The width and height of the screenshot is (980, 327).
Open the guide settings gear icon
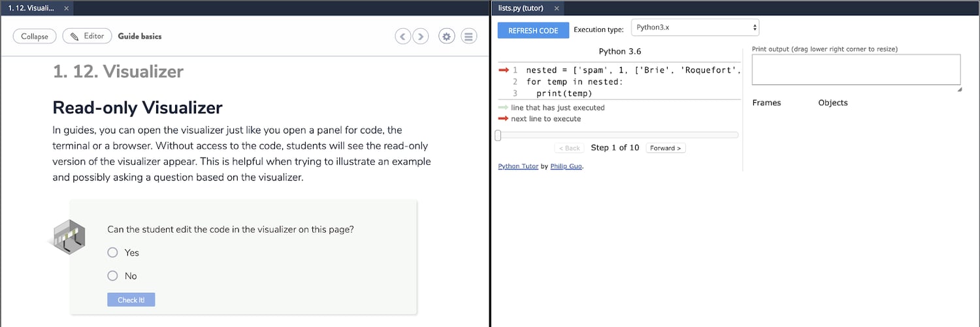coord(447,37)
